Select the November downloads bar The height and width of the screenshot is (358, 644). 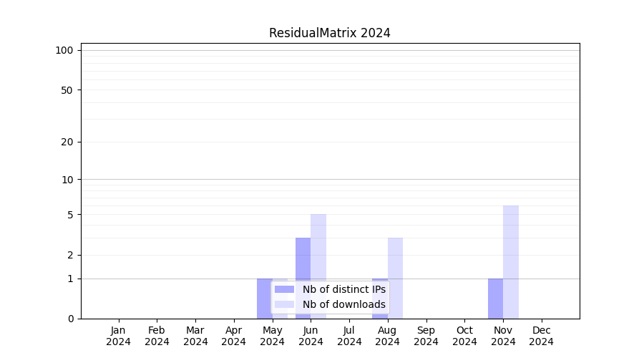point(511,261)
